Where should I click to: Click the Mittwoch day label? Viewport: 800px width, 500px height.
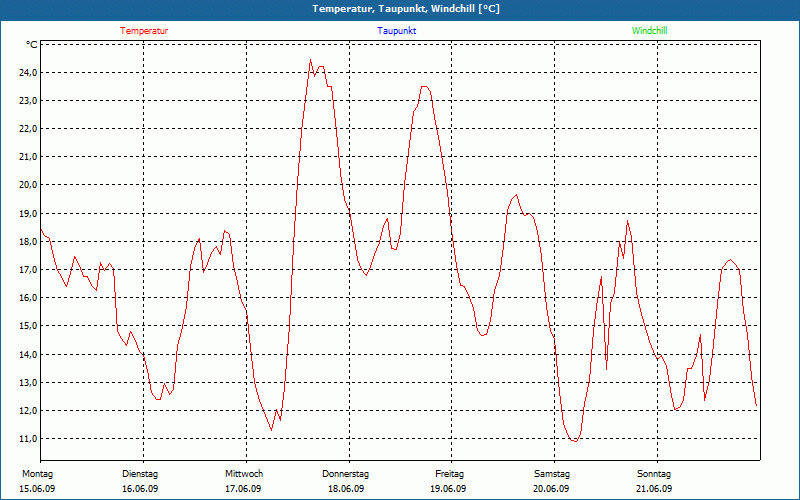coord(244,474)
